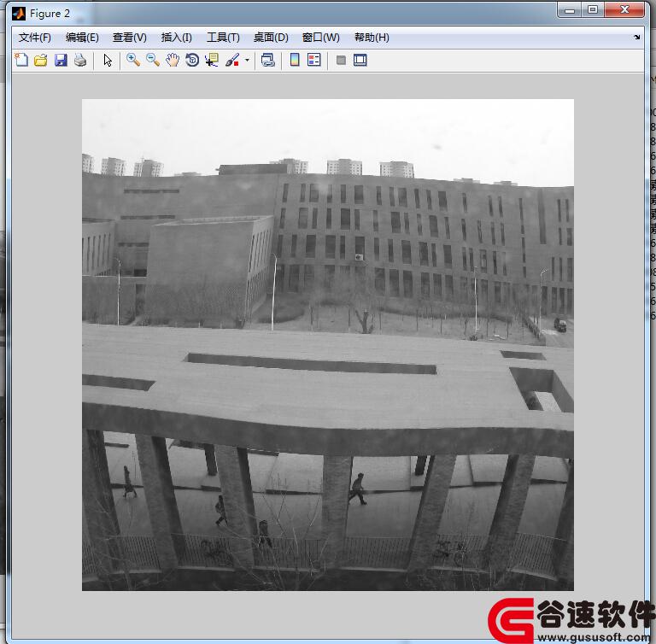Viewport: 656px width, 644px height.
Task: Select the Edit Plot arrow tool
Action: click(x=108, y=61)
